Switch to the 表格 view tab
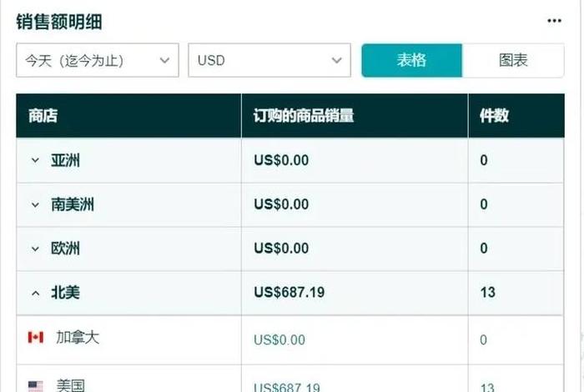584x392 pixels. pos(411,60)
